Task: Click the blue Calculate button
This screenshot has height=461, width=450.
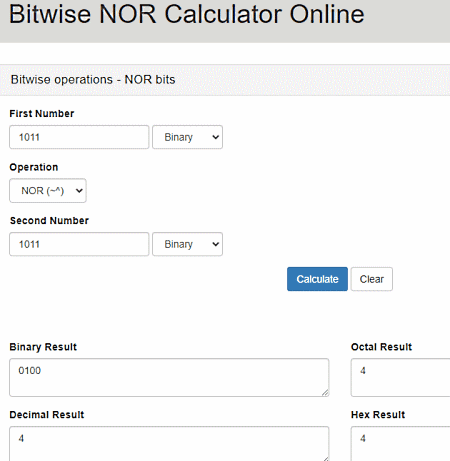Action: tap(317, 279)
